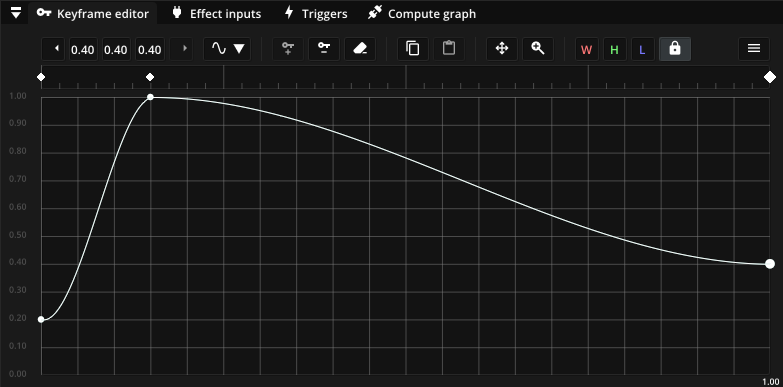Go to previous keyframe with left arrow

(53, 49)
